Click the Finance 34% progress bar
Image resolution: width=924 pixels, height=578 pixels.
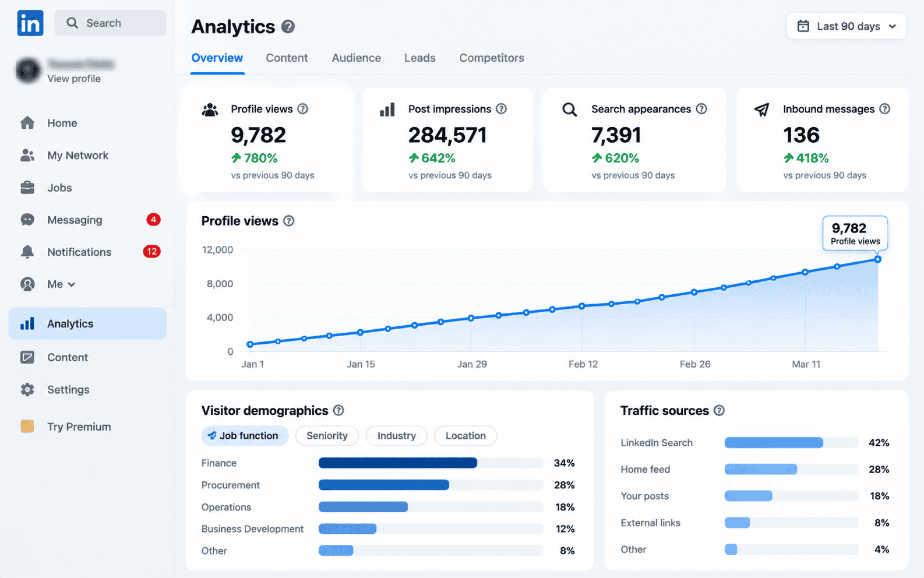[x=431, y=463]
